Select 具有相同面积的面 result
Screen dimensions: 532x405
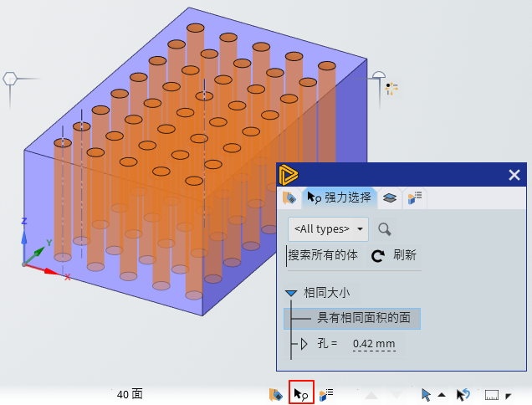click(352, 319)
